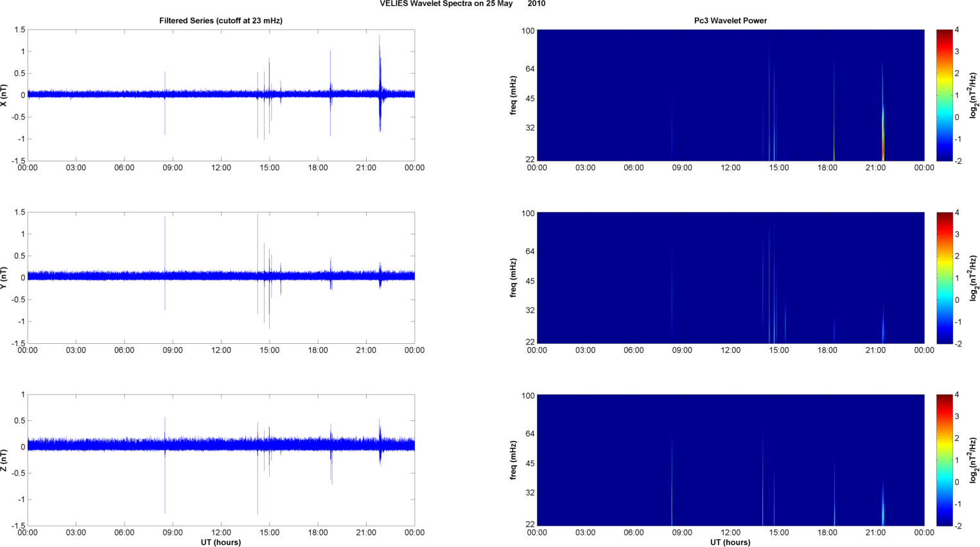Click 21:00 tick label under Z (nT) plot
This screenshot has height=547, width=980.
366,532
